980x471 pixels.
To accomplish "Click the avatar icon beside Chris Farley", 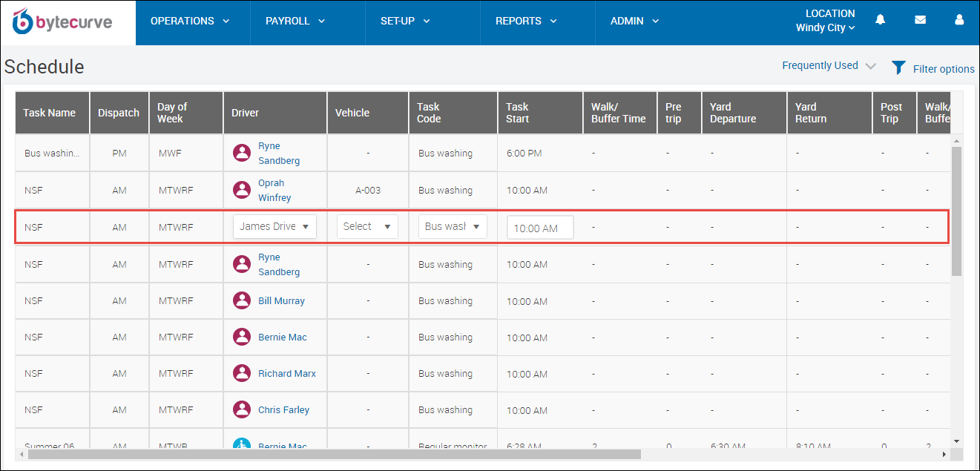I will [242, 409].
